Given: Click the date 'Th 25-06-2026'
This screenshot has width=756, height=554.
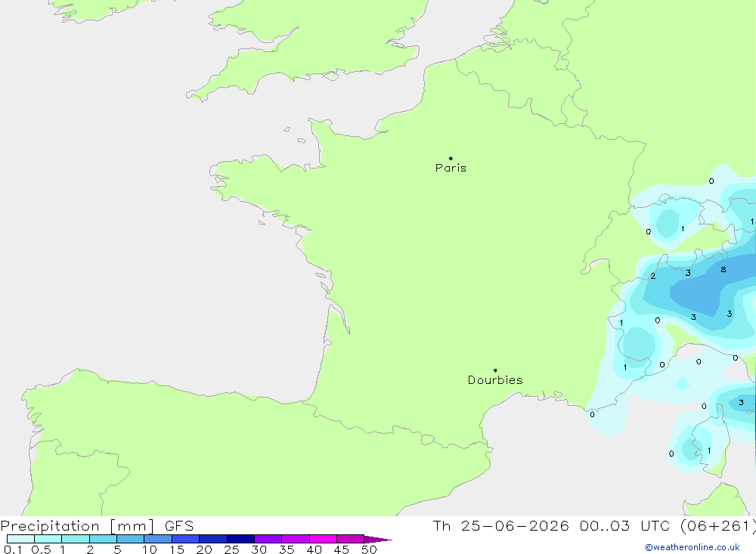Looking at the screenshot, I should pyautogui.click(x=501, y=526).
